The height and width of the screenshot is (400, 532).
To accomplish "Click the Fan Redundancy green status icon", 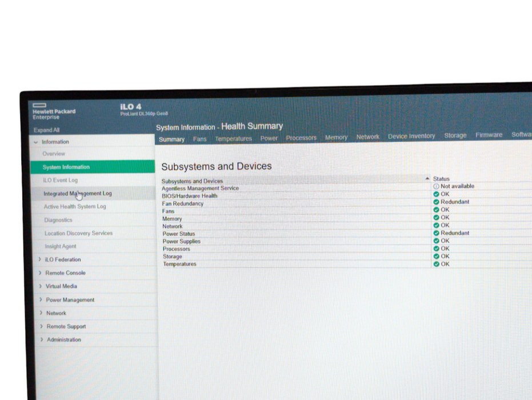I will click(437, 202).
